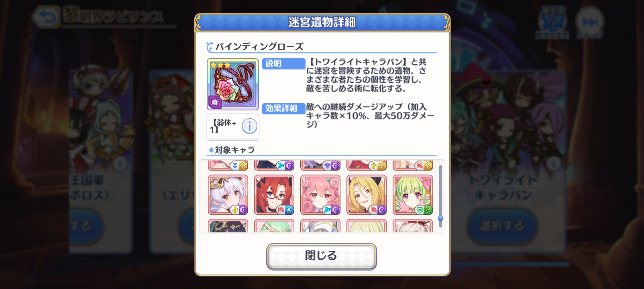Click the 閉じる close button
The height and width of the screenshot is (289, 644).
point(321,256)
